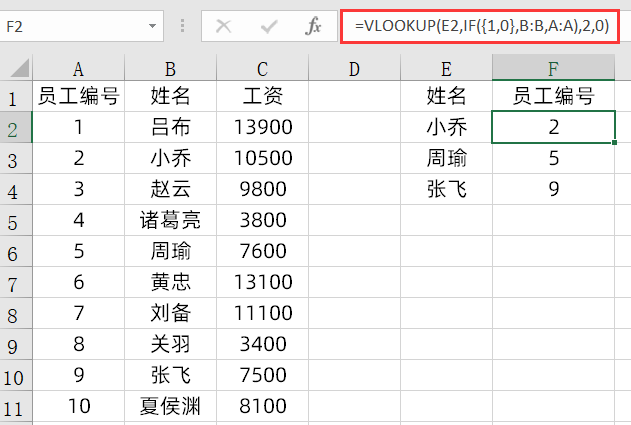Viewport: 631px width, 425px height.
Task: Click cell containing 吕布
Action: (171, 127)
